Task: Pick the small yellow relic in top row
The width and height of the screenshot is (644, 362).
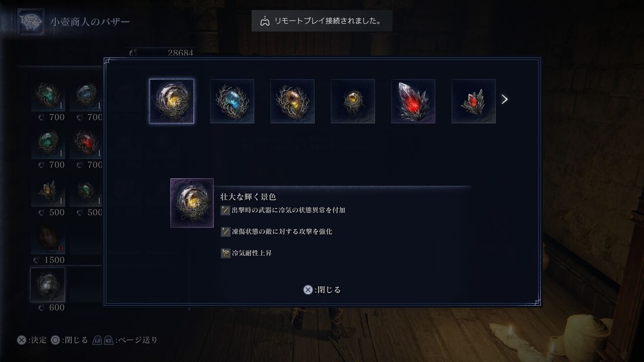Action: coord(353,101)
